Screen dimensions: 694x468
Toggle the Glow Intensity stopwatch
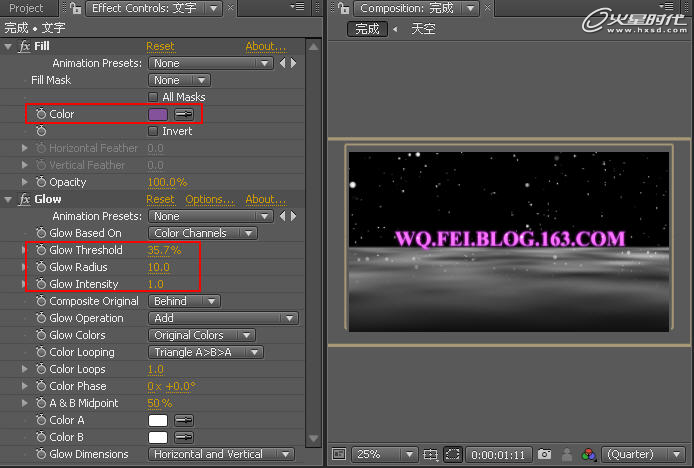(x=41, y=283)
